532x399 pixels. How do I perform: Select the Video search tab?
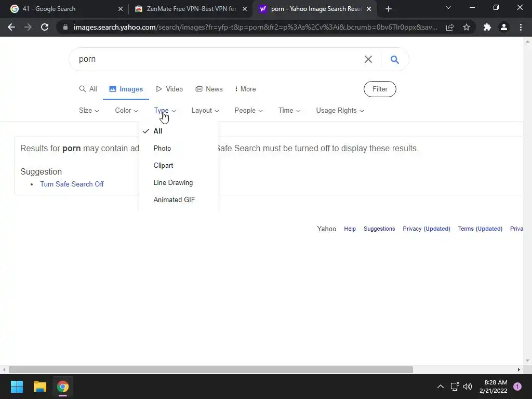pyautogui.click(x=169, y=89)
